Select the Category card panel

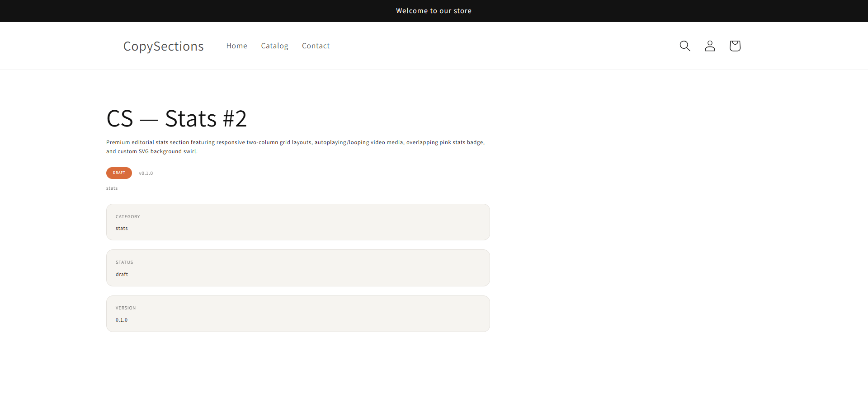click(298, 222)
